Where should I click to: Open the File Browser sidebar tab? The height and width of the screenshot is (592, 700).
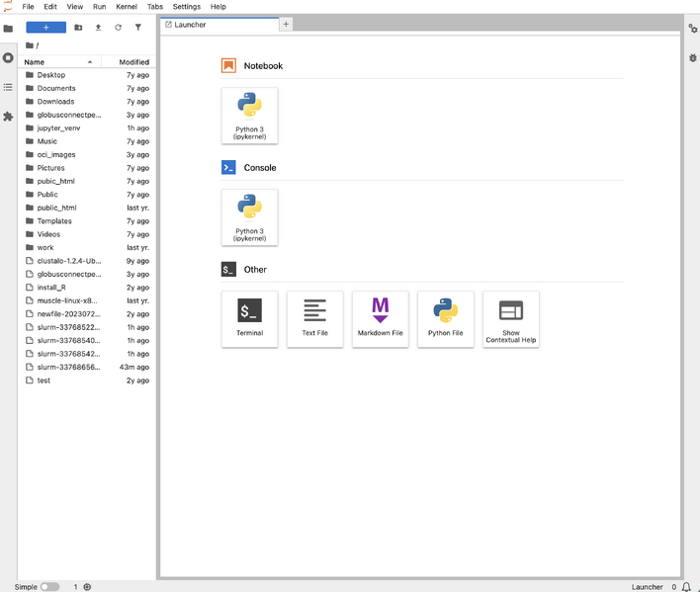tap(8, 29)
